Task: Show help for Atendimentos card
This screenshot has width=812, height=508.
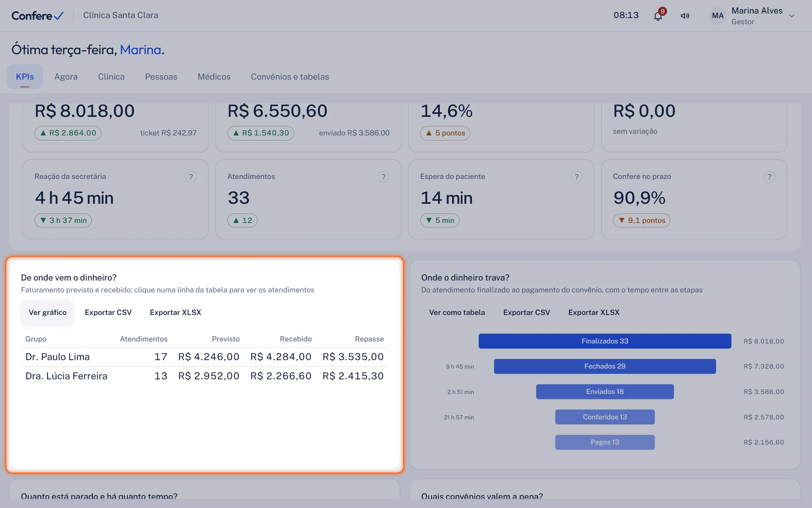Action: (x=384, y=177)
